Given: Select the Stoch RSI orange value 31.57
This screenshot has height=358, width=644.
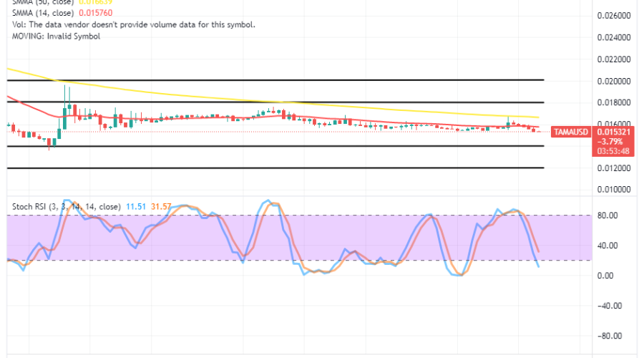Looking at the screenshot, I should (161, 206).
